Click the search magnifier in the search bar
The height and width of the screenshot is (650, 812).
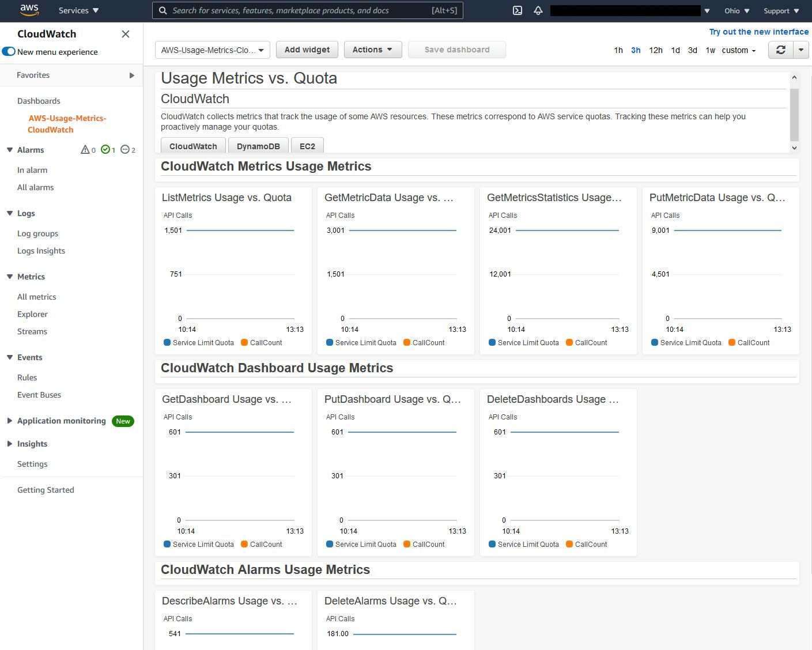click(163, 10)
